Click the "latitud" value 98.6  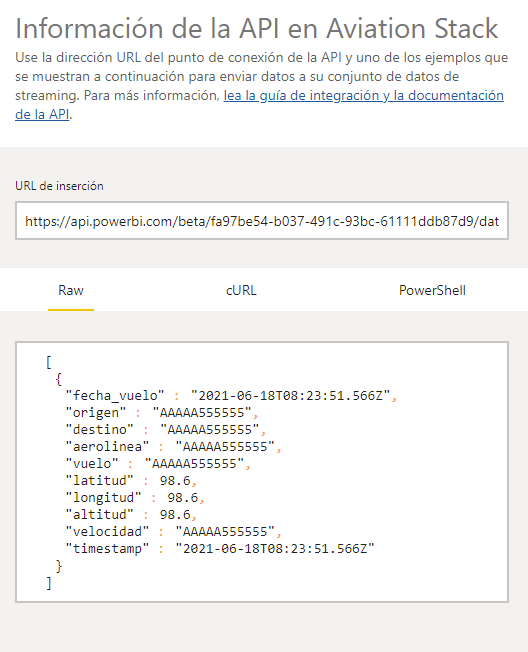coord(175,481)
